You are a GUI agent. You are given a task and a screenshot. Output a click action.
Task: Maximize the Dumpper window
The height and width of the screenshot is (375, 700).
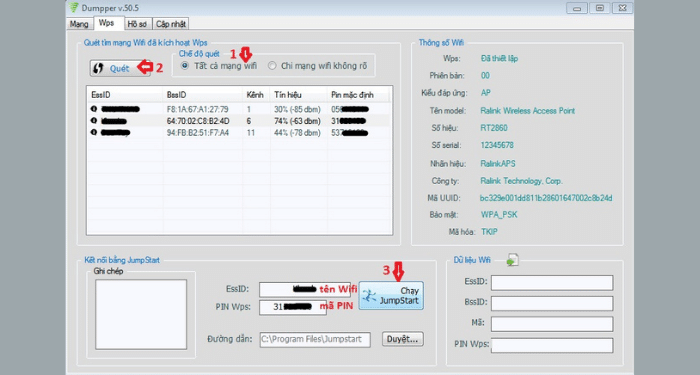(x=600, y=8)
